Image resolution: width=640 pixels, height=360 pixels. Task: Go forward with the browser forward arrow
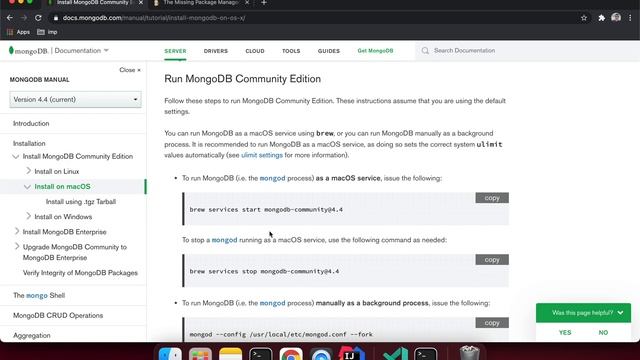pos(24,18)
